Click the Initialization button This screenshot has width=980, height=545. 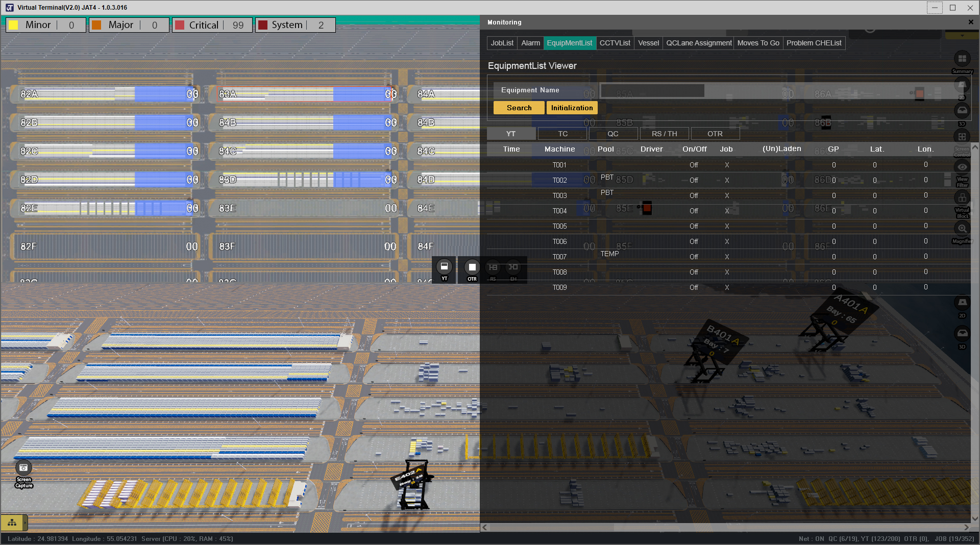572,108
